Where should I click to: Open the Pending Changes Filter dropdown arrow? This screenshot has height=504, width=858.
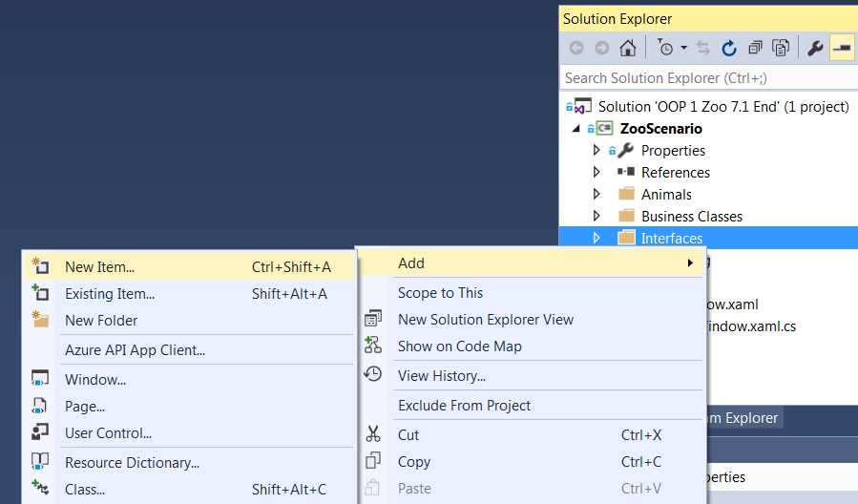684,48
